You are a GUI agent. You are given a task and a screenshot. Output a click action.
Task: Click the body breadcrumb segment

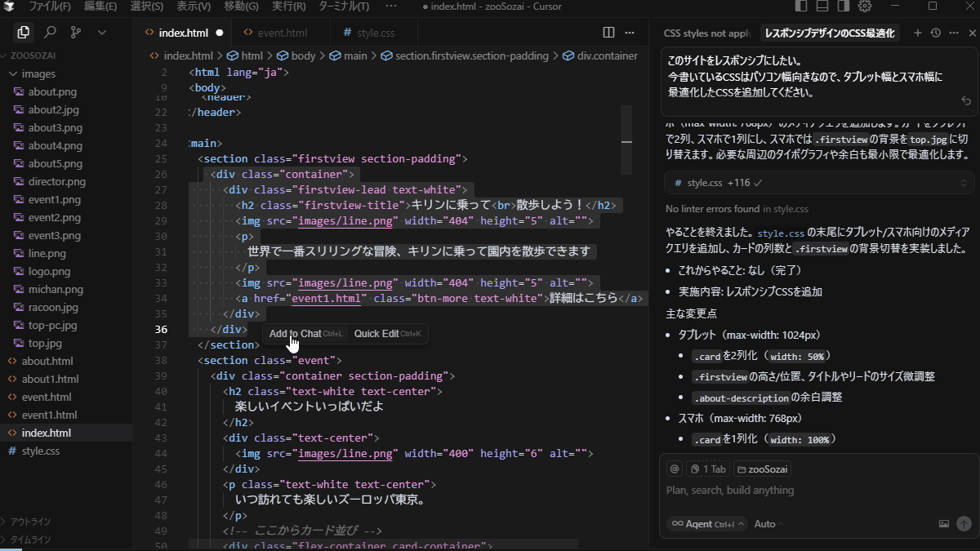[296, 56]
